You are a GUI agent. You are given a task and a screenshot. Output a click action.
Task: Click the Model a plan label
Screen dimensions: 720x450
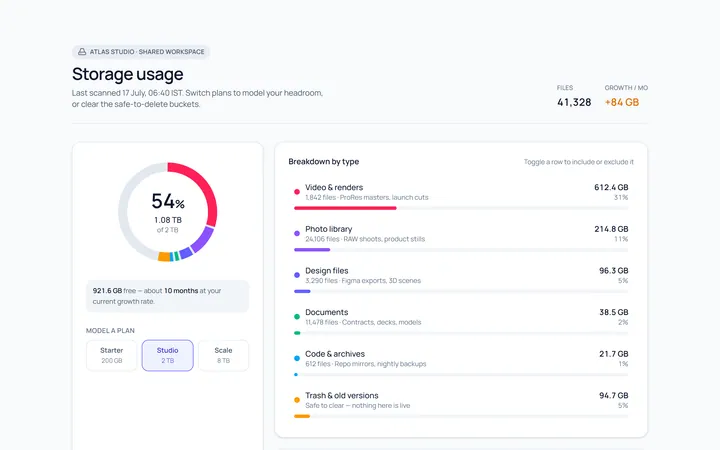coord(110,331)
